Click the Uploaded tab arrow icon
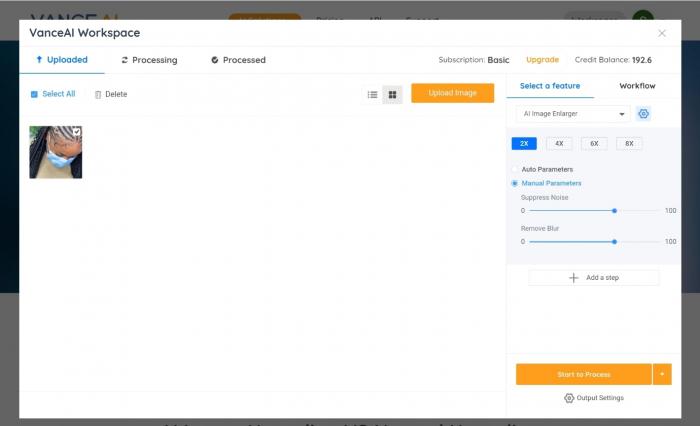Image resolution: width=700 pixels, height=426 pixels. pyautogui.click(x=39, y=59)
